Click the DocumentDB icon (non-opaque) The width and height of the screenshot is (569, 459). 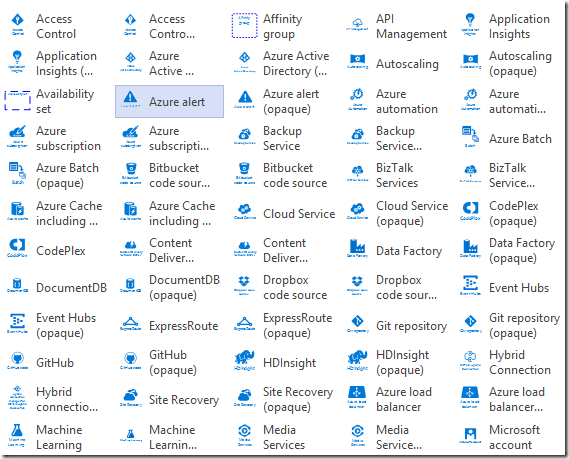click(17, 286)
